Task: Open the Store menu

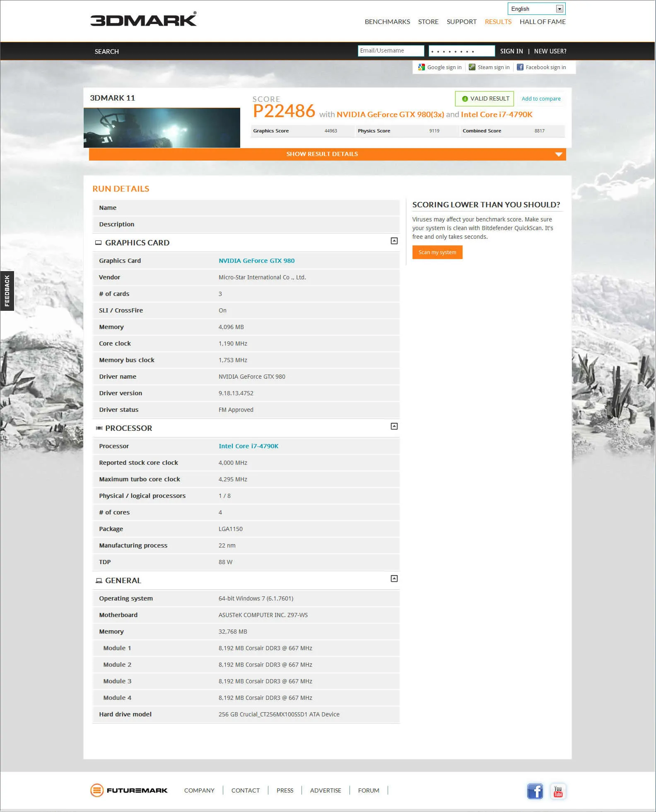Action: pyautogui.click(x=428, y=22)
